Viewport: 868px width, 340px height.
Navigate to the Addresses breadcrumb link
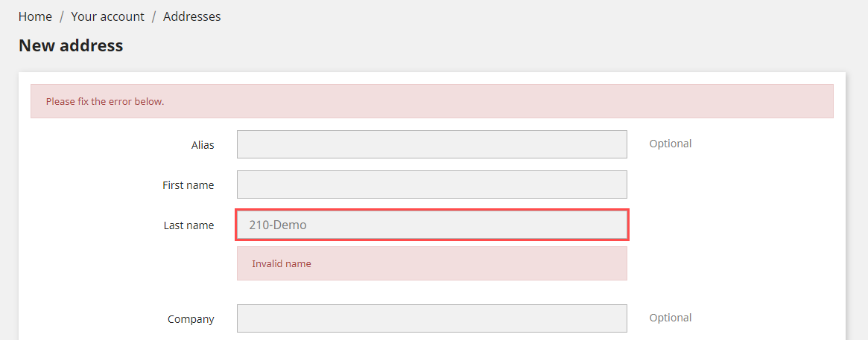pyautogui.click(x=191, y=16)
